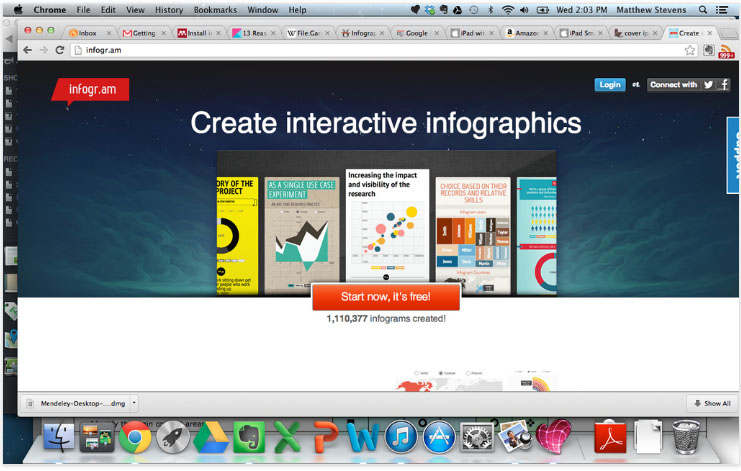Click the Bluetooth icon in menu bar
The image size is (741, 471).
click(491, 9)
